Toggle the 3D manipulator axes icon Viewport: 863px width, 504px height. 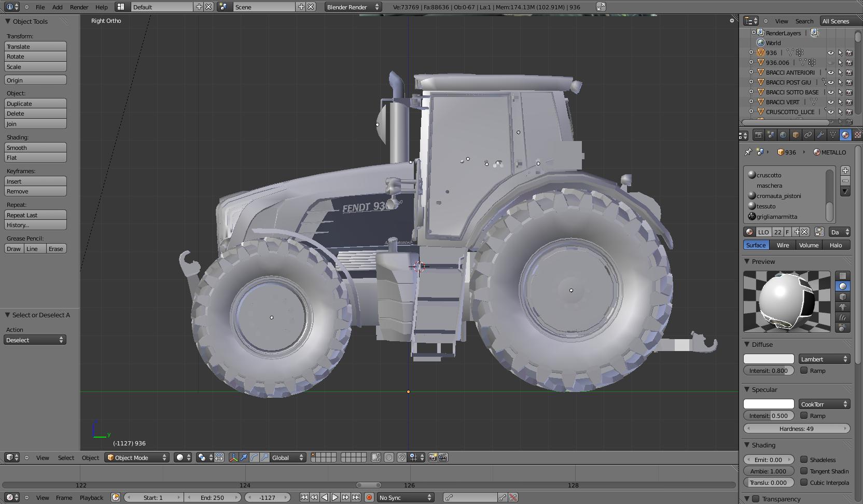tap(233, 457)
